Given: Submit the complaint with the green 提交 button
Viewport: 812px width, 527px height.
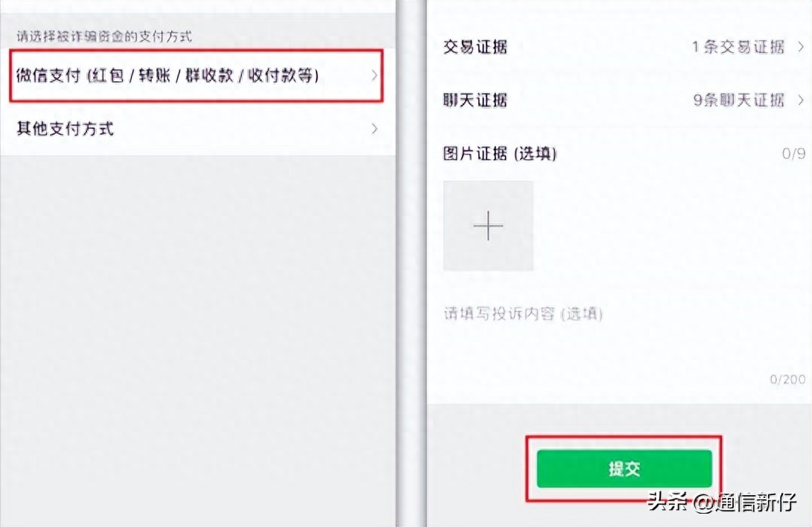Looking at the screenshot, I should pos(624,468).
